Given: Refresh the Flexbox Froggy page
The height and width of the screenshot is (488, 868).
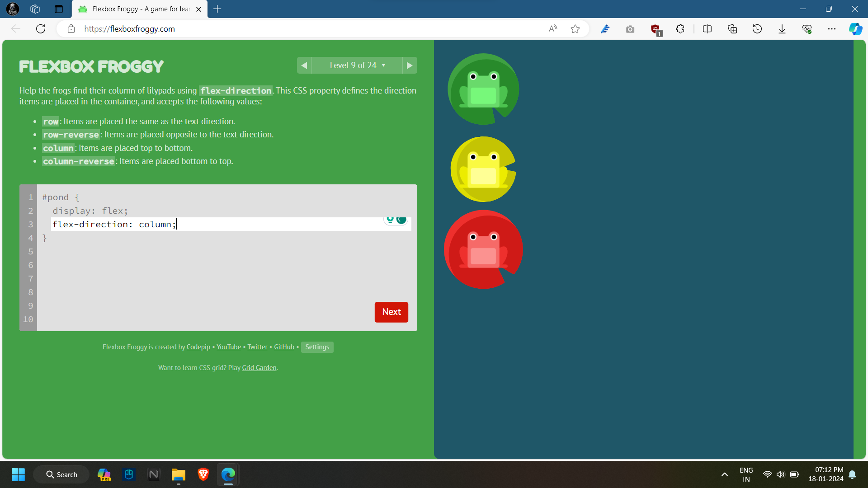Looking at the screenshot, I should [41, 29].
